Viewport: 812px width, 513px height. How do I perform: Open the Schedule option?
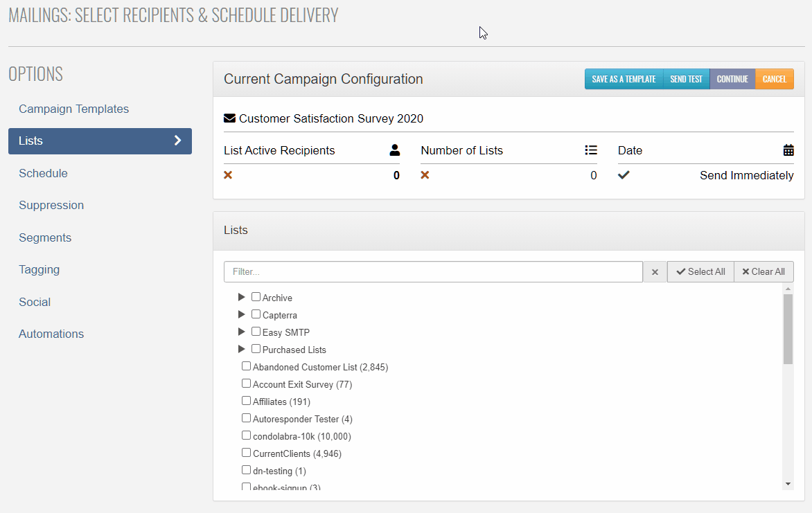(43, 173)
